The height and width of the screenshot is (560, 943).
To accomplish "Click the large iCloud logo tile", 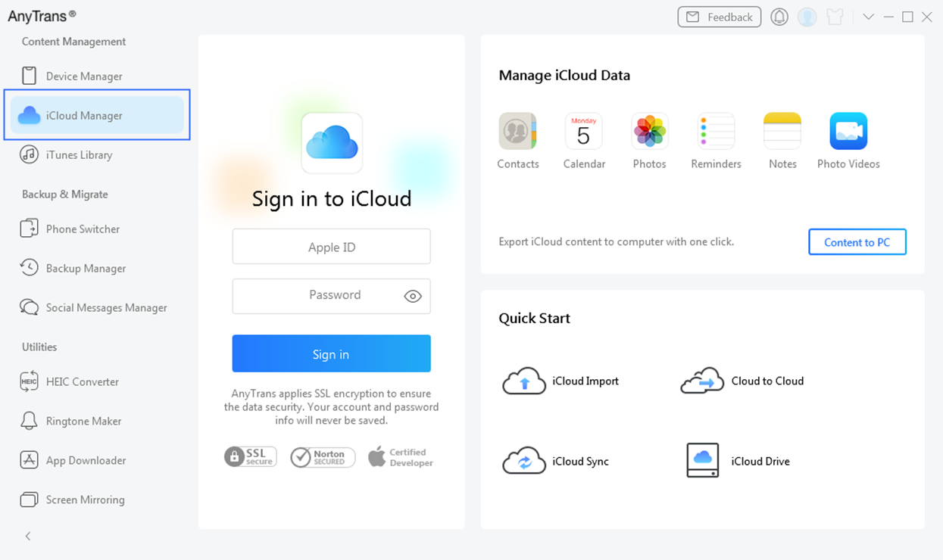I will coord(332,143).
